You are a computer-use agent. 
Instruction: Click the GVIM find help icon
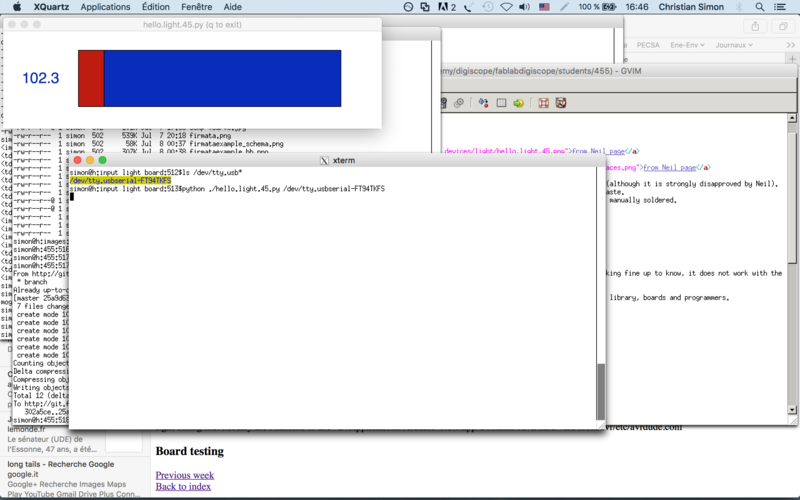(561, 103)
